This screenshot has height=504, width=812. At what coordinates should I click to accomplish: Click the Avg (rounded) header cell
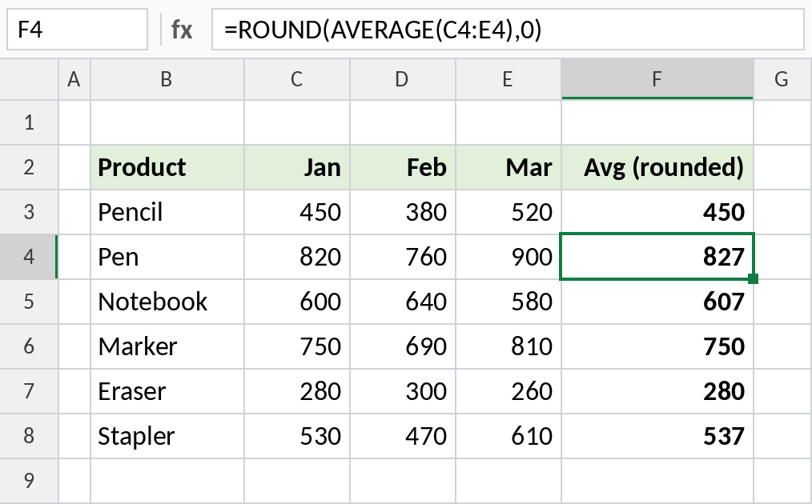pos(657,167)
